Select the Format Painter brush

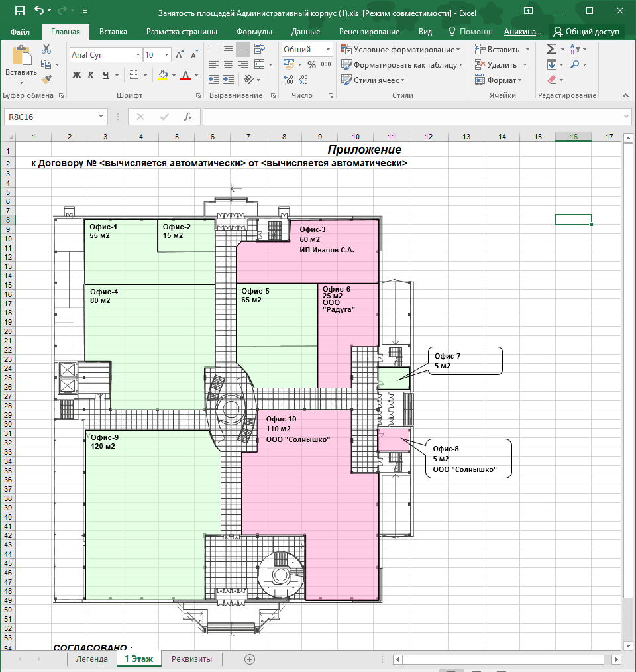pyautogui.click(x=46, y=80)
